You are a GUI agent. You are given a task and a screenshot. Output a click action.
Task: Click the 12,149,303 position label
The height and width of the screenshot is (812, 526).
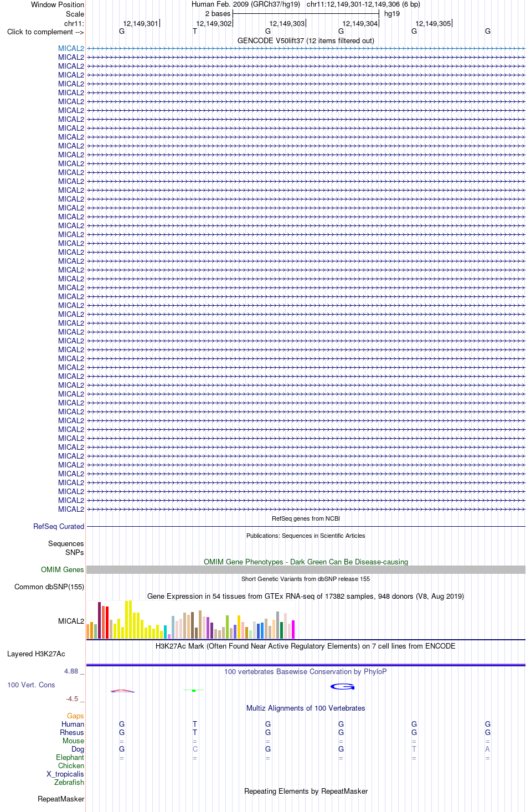point(287,23)
